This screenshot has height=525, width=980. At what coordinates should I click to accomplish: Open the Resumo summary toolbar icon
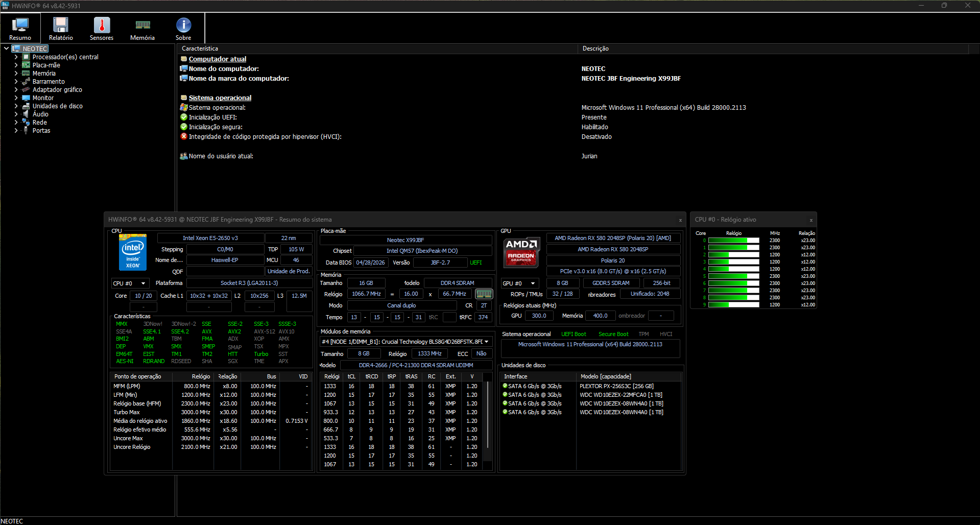tap(20, 29)
